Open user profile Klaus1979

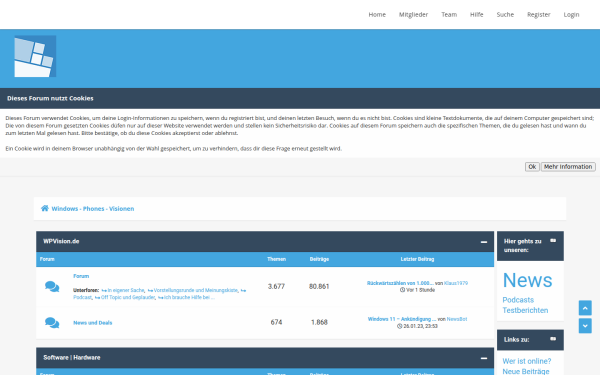click(x=456, y=283)
